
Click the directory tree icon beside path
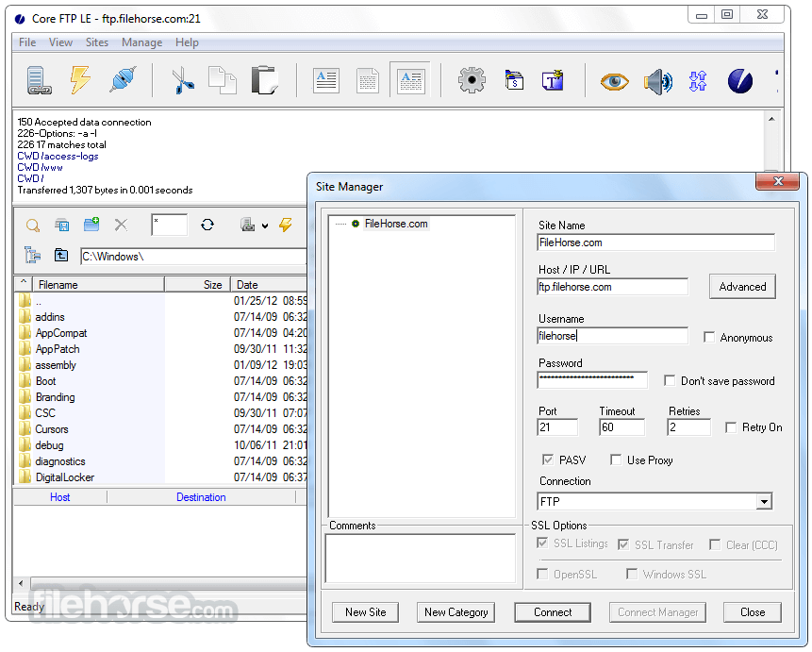(x=33, y=255)
